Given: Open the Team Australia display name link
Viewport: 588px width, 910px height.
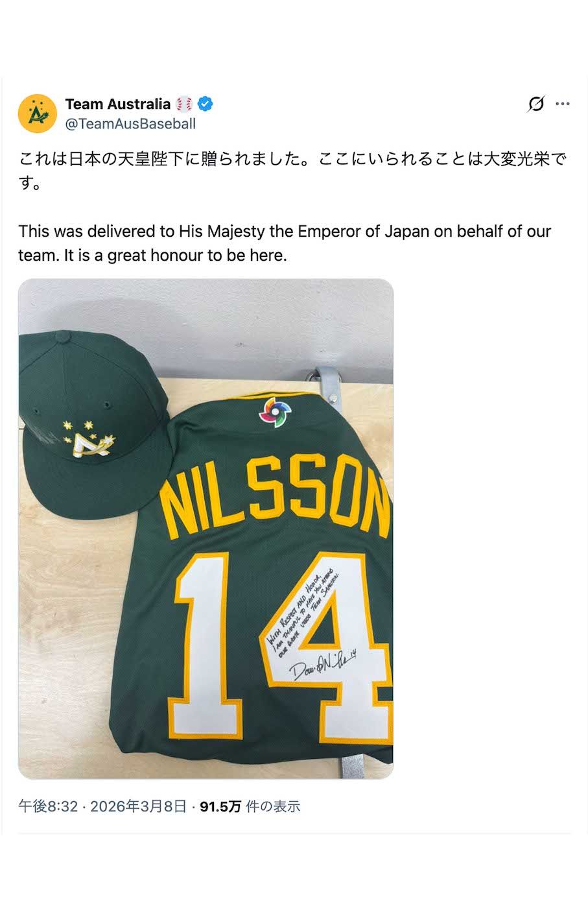Looking at the screenshot, I should [118, 104].
